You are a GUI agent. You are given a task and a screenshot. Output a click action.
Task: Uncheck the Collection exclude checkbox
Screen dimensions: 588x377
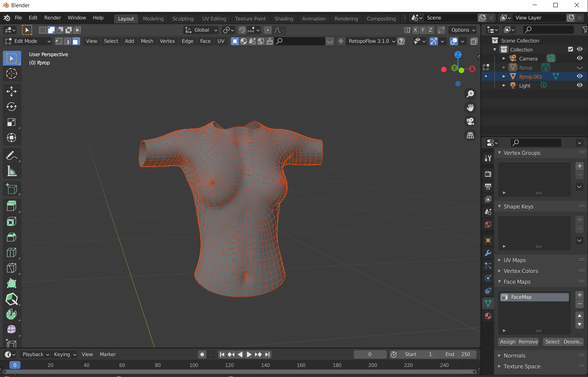click(x=570, y=49)
